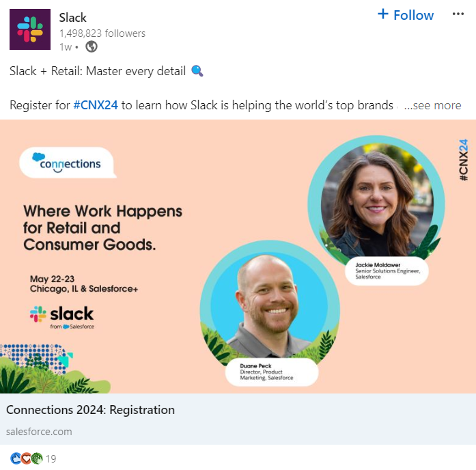Click the green clapping reaction icon

[x=37, y=458]
